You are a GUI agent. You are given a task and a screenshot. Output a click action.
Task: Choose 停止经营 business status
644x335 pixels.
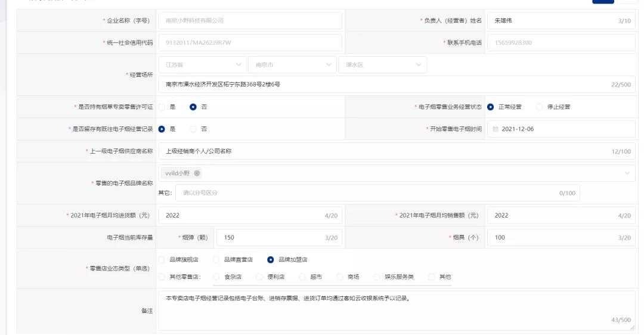539,107
